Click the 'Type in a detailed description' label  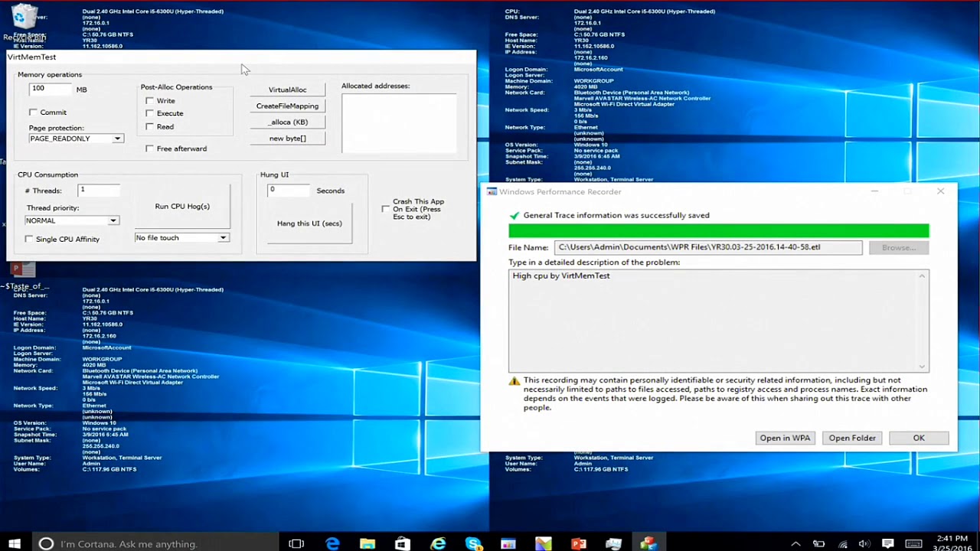coord(594,262)
